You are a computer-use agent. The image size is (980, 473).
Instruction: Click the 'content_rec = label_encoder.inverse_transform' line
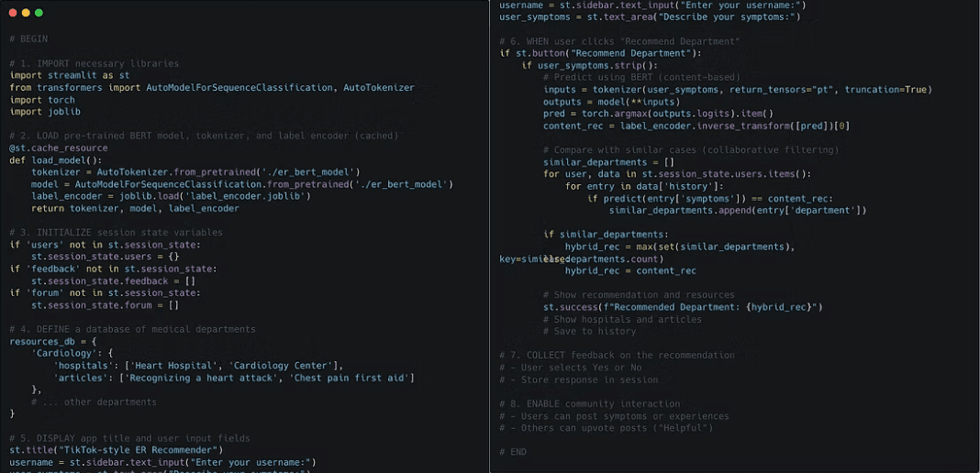pos(696,126)
